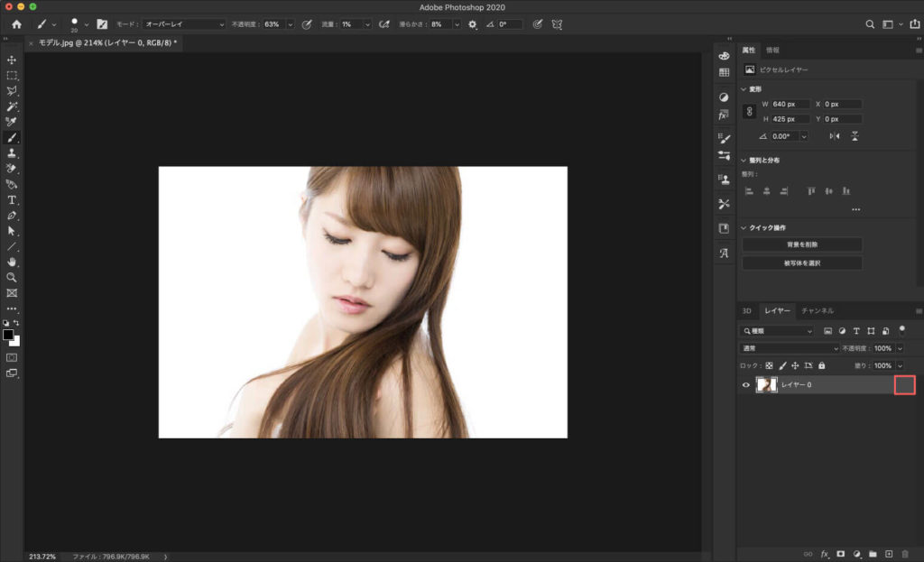Select the Pen tool

12,216
